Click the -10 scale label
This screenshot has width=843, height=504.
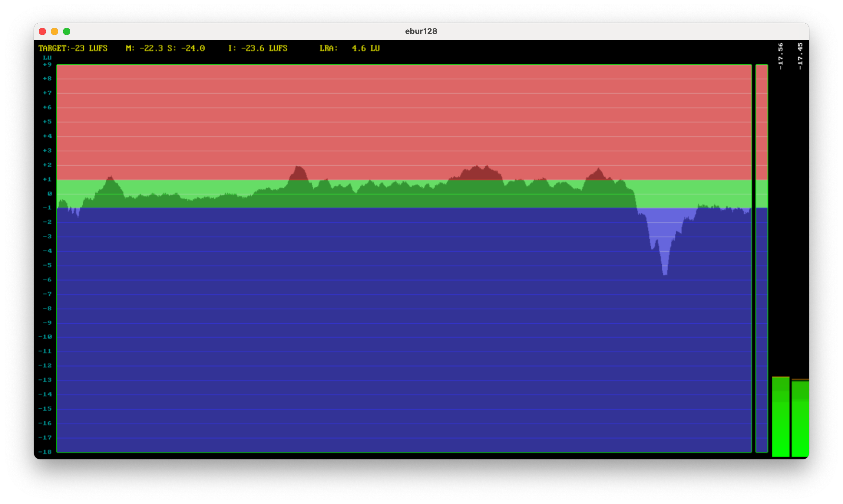pos(45,337)
